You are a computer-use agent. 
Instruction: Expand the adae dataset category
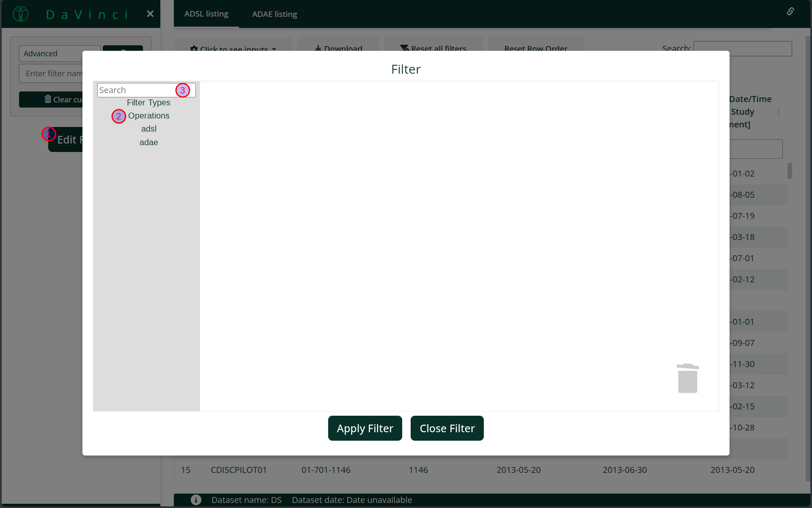(x=149, y=143)
